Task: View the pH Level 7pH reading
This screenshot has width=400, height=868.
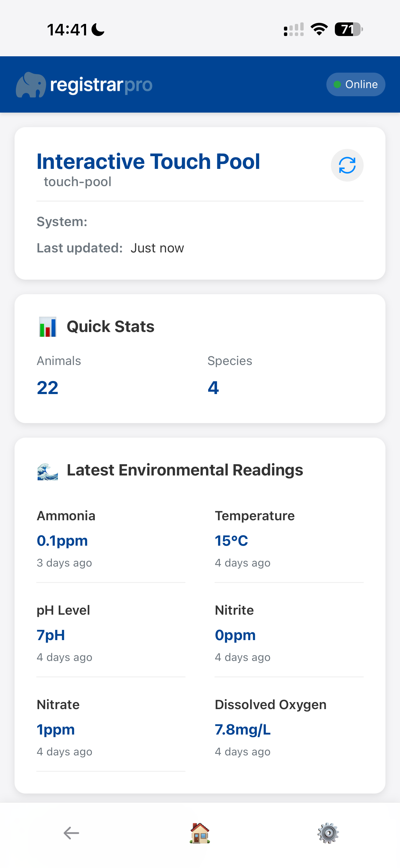Action: pos(51,635)
